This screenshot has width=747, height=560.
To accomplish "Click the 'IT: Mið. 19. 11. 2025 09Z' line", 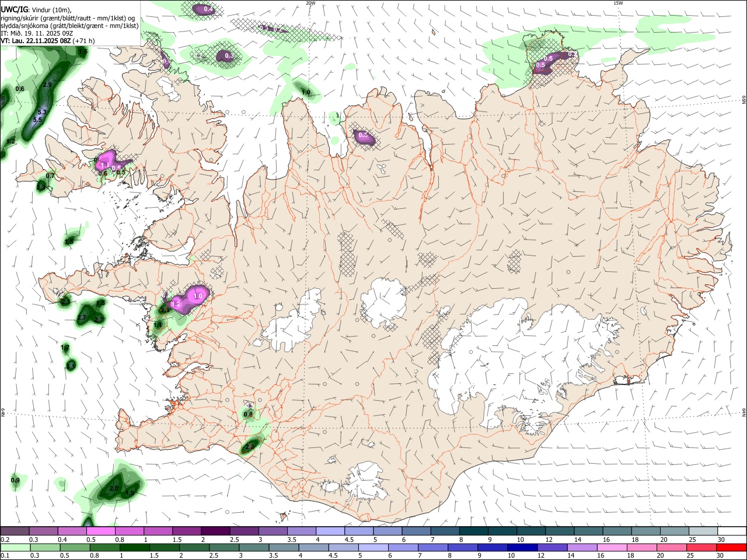I will coord(37,33).
